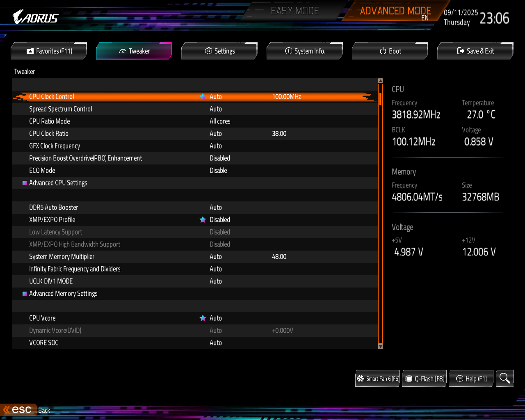Open Spread Spectrum Control Auto value

(x=216, y=109)
